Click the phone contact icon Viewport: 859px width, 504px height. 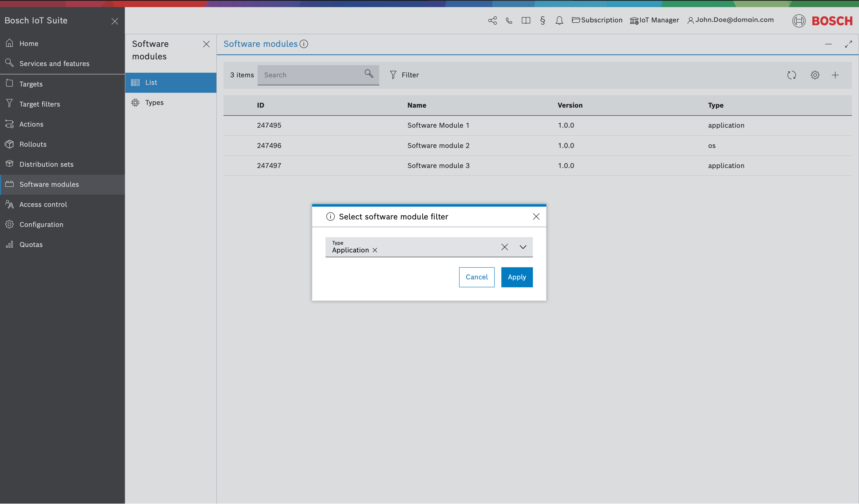[509, 20]
